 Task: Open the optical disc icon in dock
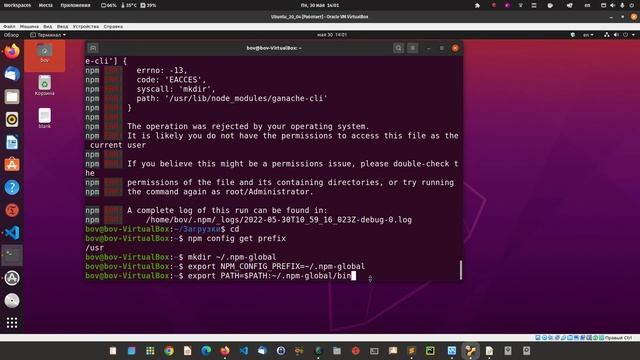pos(12,301)
